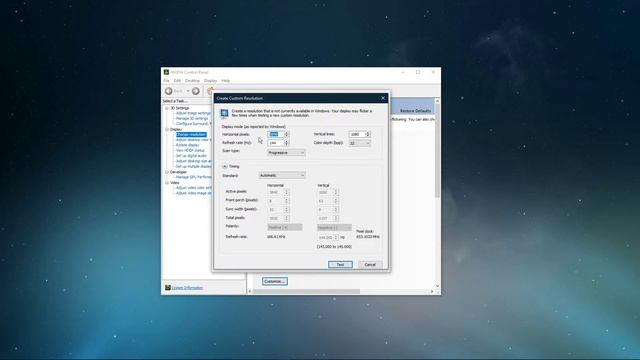Screen dimensions: 640x360
Task: Open the Color depth dropdown
Action: point(360,143)
